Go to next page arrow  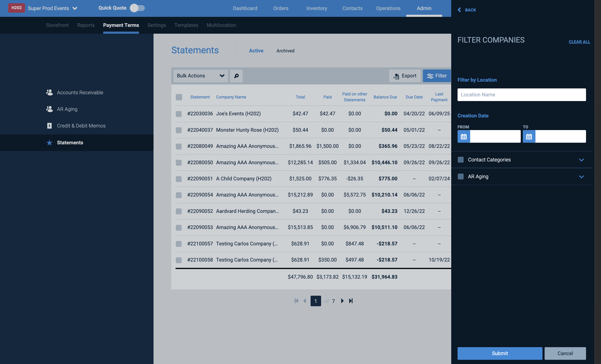point(342,301)
